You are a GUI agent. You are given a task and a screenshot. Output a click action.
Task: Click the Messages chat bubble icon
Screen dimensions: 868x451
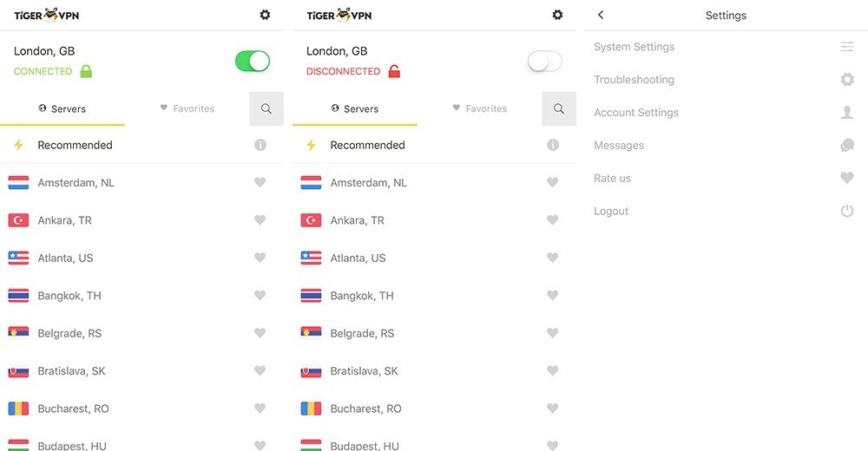point(847,145)
